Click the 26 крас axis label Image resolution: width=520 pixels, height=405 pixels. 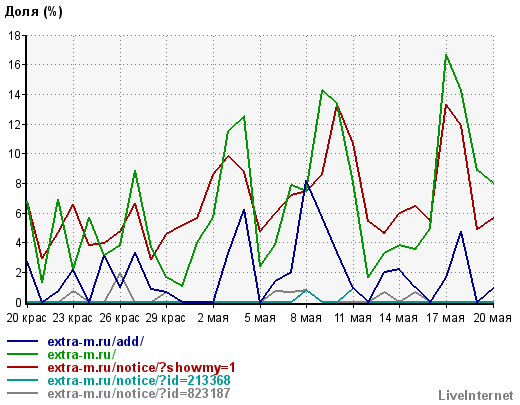(x=119, y=318)
